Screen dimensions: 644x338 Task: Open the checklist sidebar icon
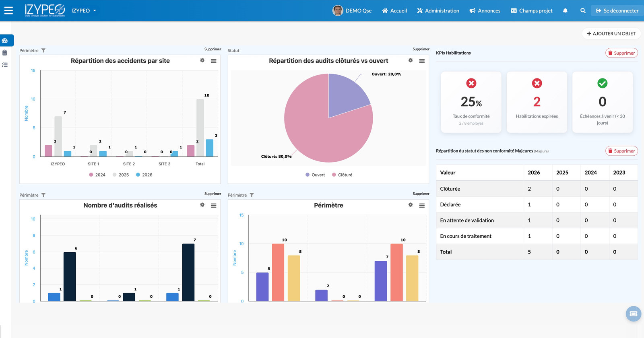coord(5,65)
